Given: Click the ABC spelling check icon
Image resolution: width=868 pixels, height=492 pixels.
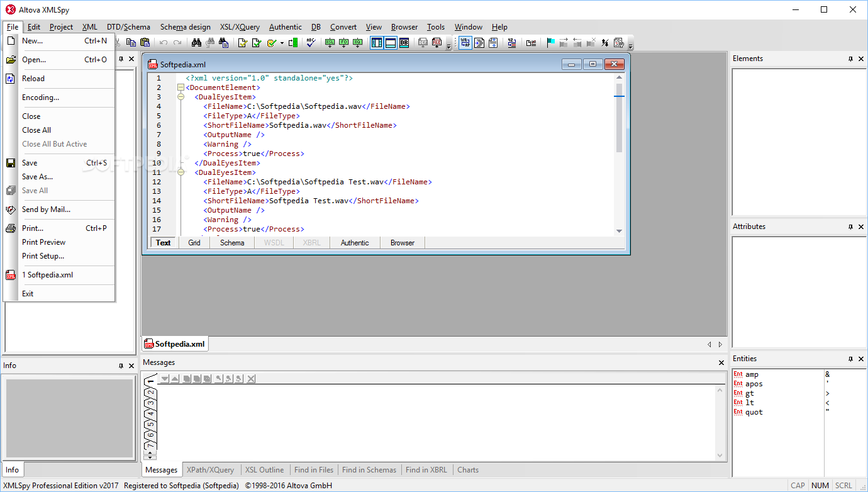Looking at the screenshot, I should pos(311,42).
